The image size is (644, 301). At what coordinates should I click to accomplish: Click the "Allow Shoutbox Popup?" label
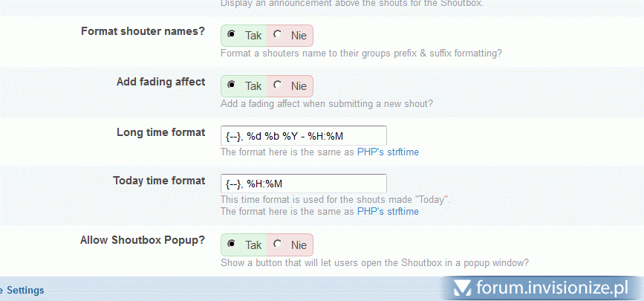coord(143,241)
